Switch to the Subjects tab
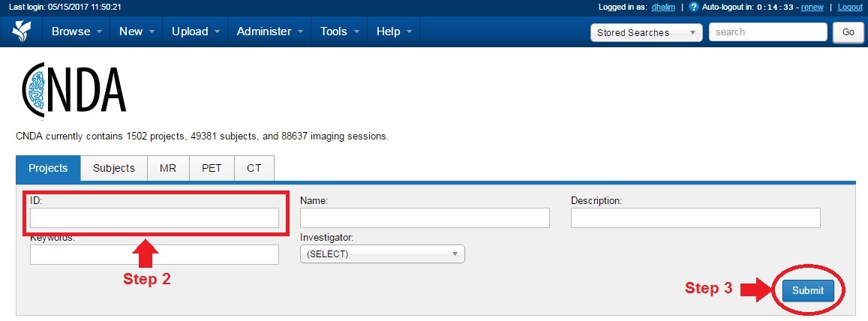Image resolution: width=868 pixels, height=321 pixels. (114, 168)
